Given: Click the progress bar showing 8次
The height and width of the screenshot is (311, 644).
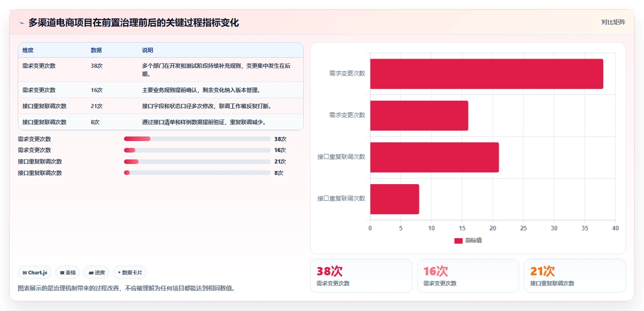Looking at the screenshot, I should [x=197, y=173].
